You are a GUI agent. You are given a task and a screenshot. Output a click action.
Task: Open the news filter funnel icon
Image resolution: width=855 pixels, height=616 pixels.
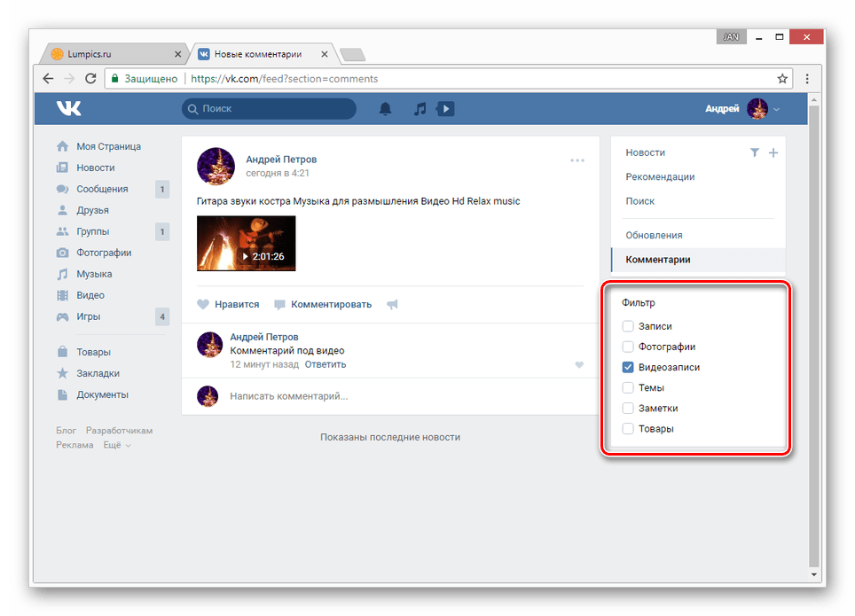pyautogui.click(x=755, y=152)
